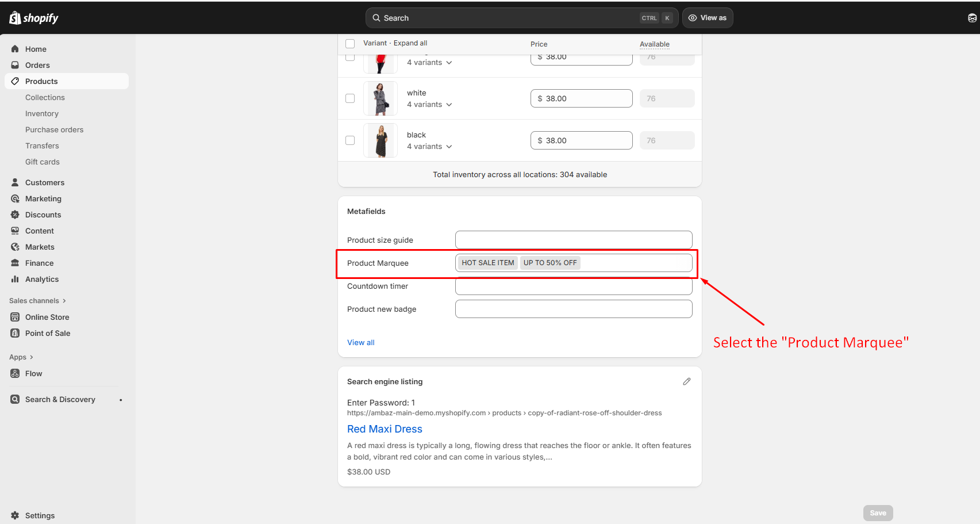Open the Collections submenu item
This screenshot has height=524, width=980.
[45, 97]
